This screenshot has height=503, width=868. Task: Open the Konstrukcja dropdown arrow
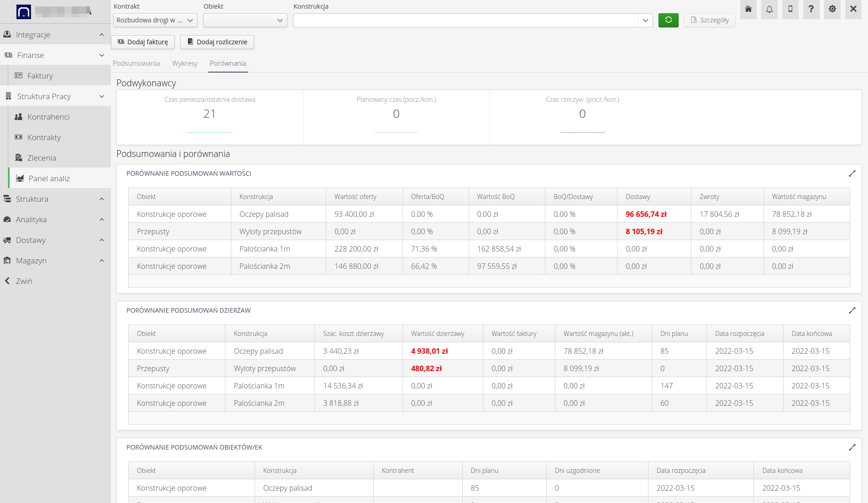[645, 20]
